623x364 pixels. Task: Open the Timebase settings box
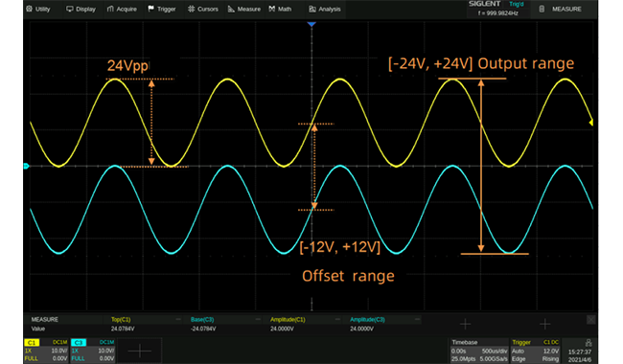tap(479, 351)
